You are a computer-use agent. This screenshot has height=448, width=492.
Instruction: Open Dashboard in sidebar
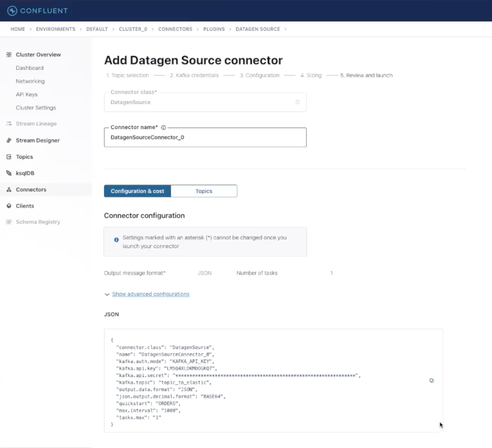(30, 68)
